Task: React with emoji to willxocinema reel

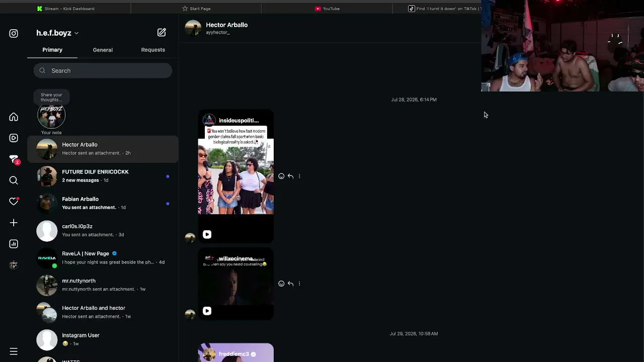Action: coord(281,284)
